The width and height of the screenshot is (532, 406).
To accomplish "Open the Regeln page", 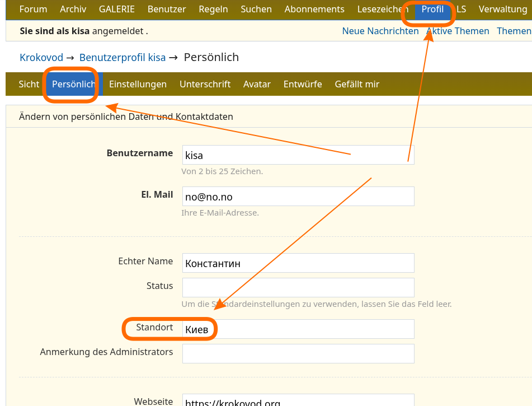I will tap(213, 10).
